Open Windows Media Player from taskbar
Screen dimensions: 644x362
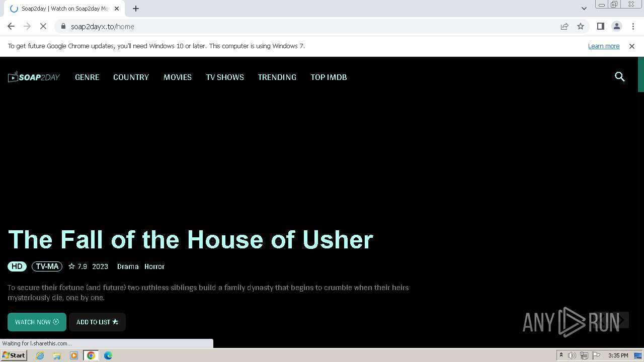point(74,355)
